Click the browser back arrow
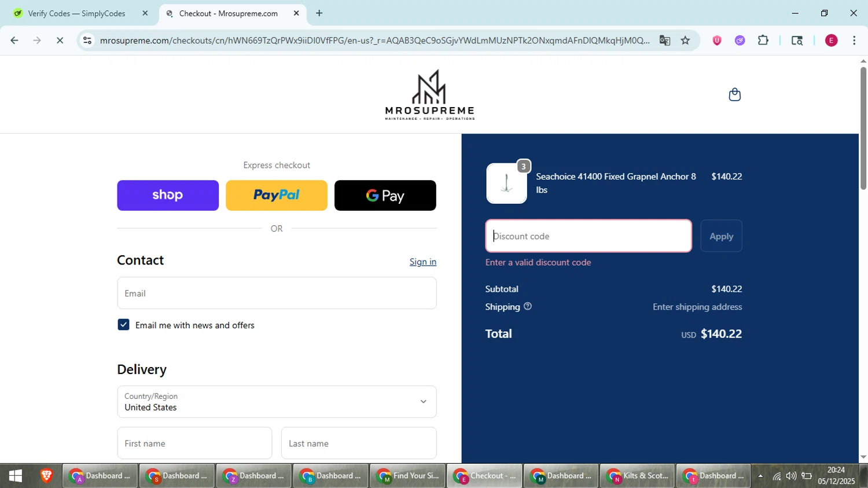The height and width of the screenshot is (488, 868). 14,41
